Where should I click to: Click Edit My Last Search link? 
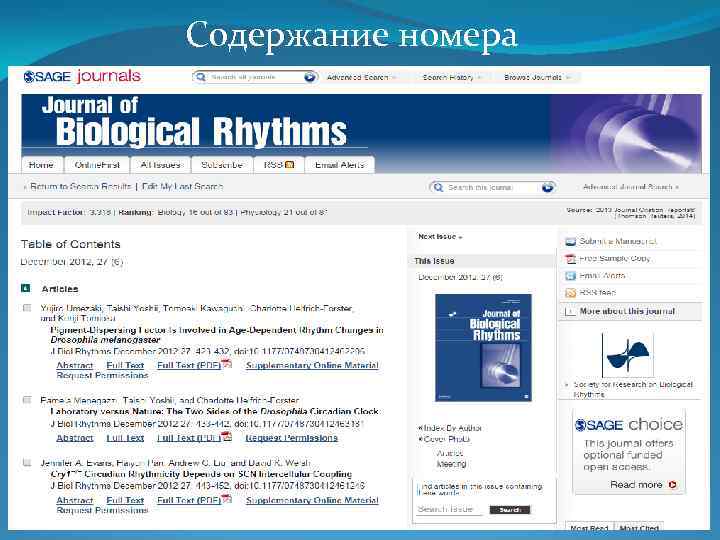[182, 186]
